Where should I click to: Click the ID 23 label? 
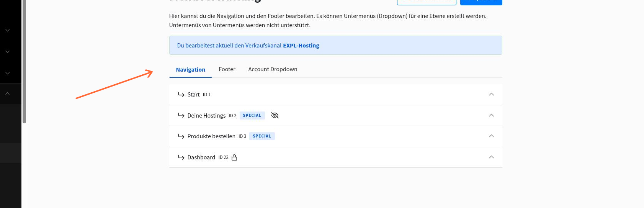tap(223, 157)
